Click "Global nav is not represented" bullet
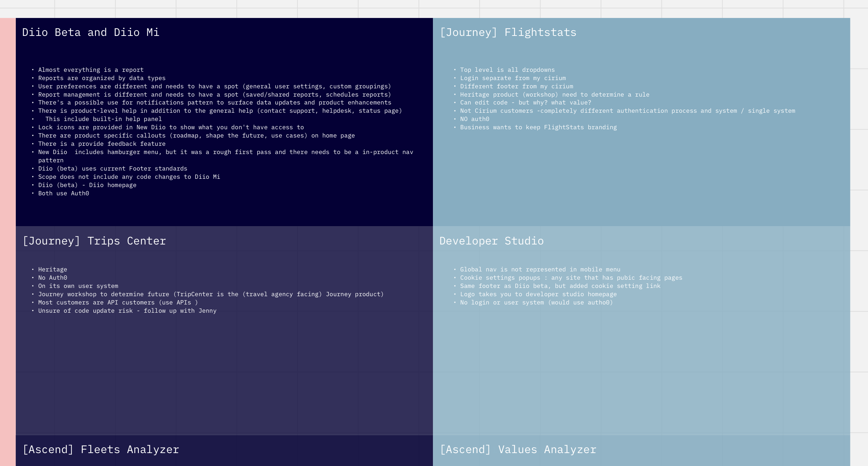The height and width of the screenshot is (466, 868). pyautogui.click(x=540, y=270)
